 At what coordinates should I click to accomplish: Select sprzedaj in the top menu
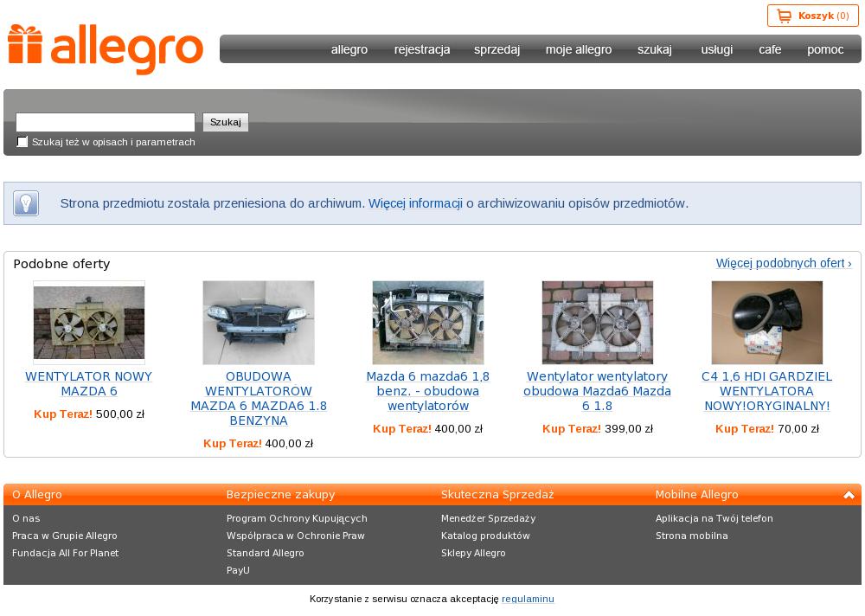click(x=497, y=49)
